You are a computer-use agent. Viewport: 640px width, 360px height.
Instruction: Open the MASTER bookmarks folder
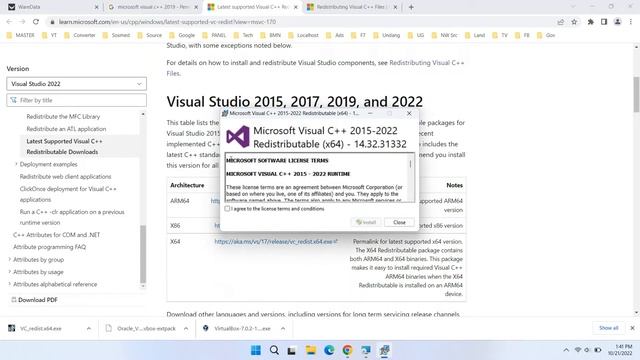coord(20,35)
